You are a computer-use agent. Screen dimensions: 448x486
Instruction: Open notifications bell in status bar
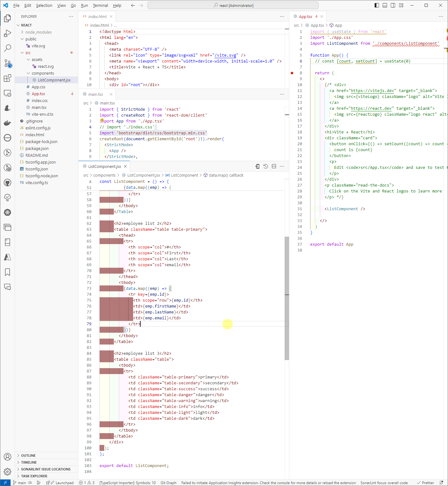pos(441,483)
